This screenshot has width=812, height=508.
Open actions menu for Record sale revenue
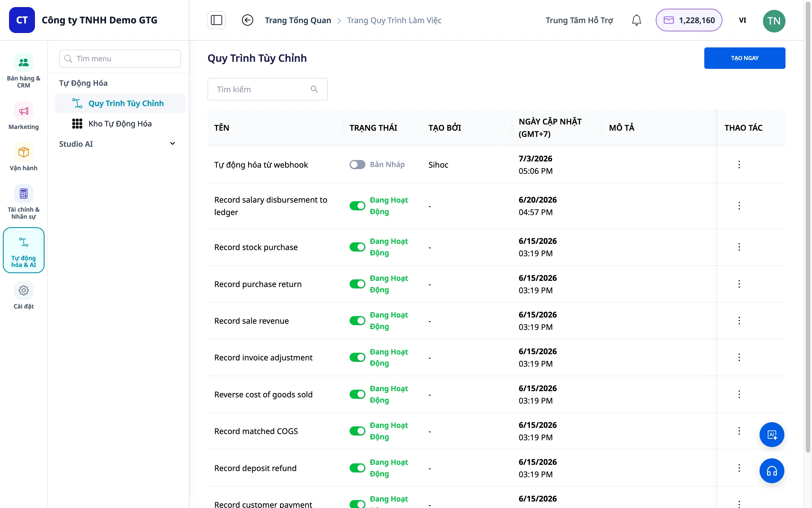click(739, 321)
